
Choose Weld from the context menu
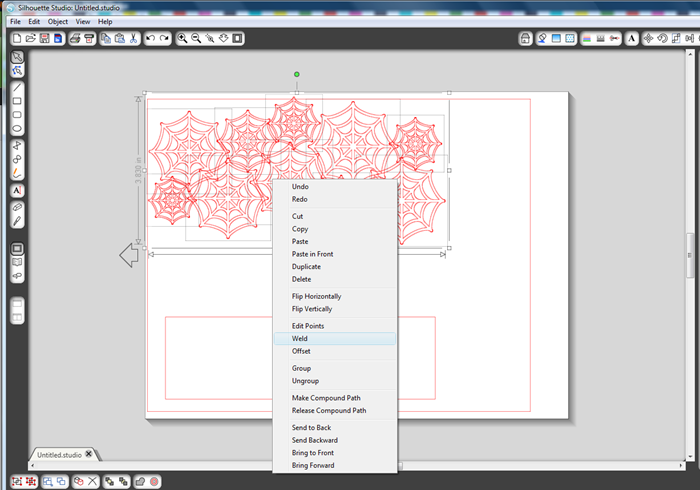pyautogui.click(x=335, y=339)
